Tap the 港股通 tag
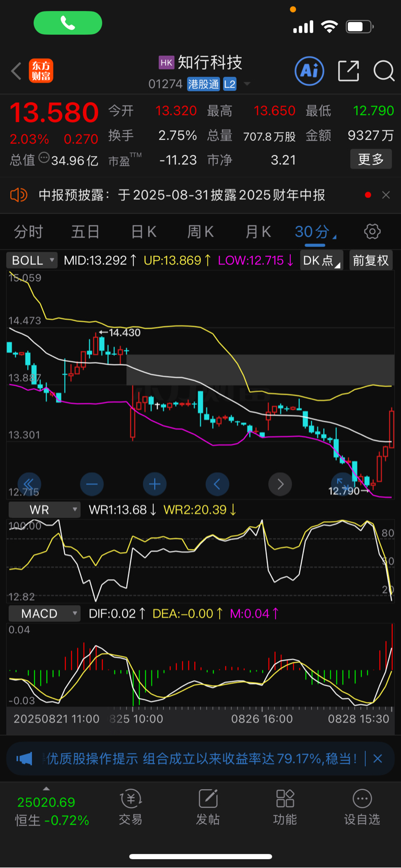This screenshot has width=401, height=868. pos(204,84)
